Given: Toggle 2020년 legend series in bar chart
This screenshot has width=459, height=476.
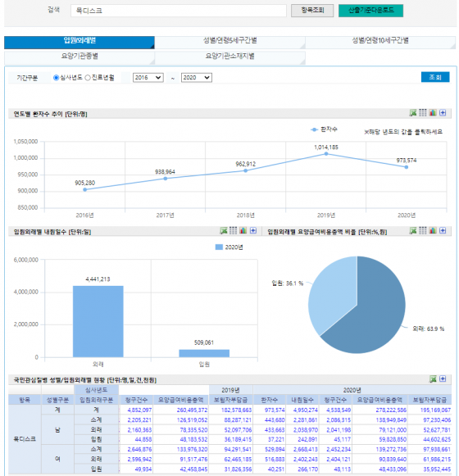Looking at the screenshot, I should (229, 247).
